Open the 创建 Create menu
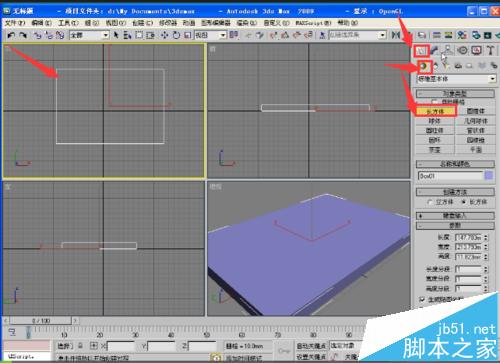Image resolution: width=500 pixels, height=363 pixels. point(142,23)
